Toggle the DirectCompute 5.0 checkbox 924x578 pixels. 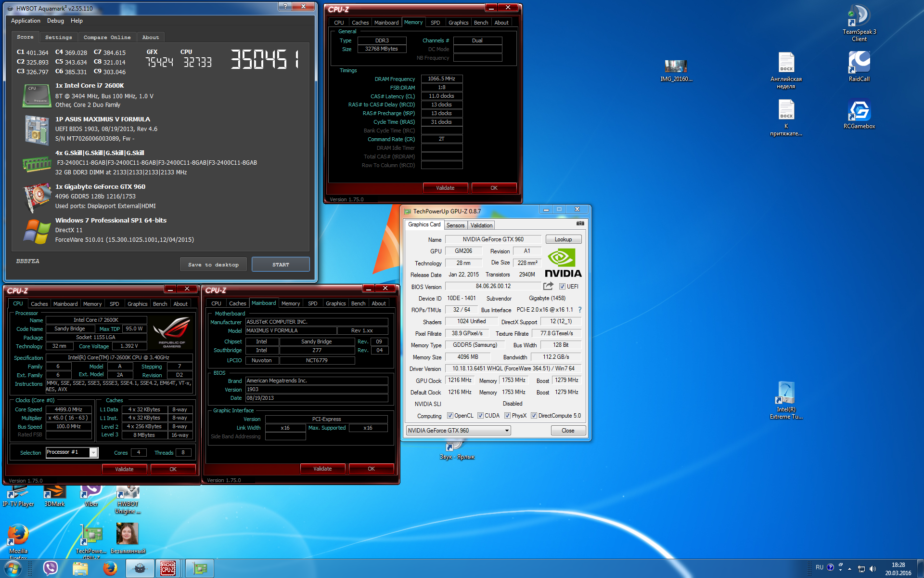[534, 416]
